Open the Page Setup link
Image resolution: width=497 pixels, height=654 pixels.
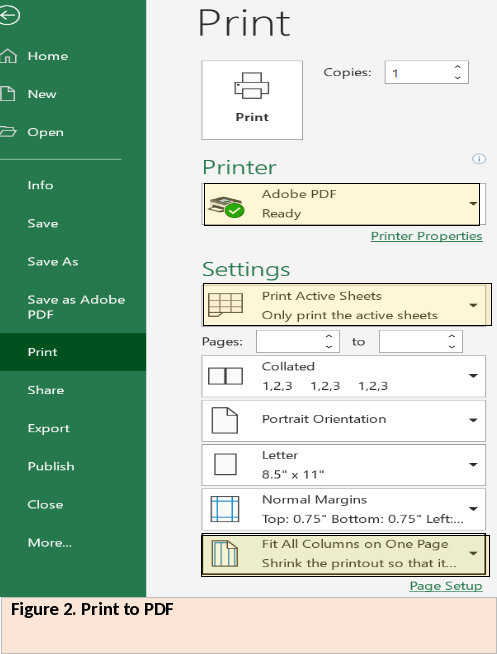[446, 586]
